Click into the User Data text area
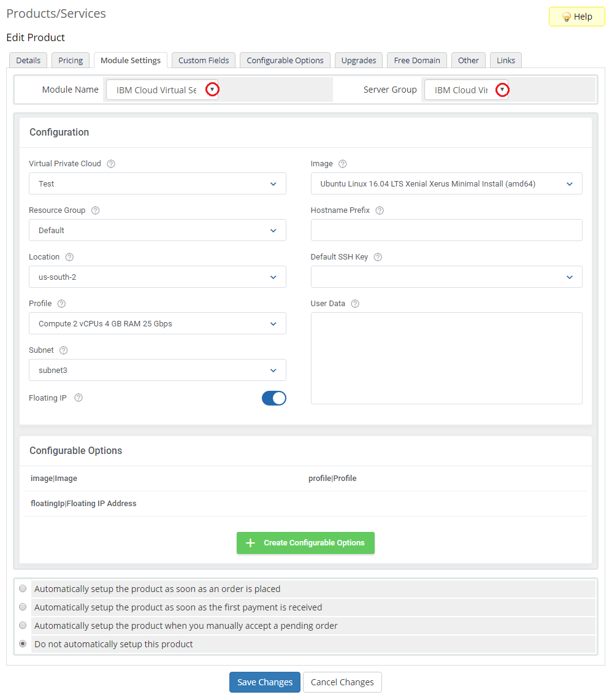 (446, 358)
